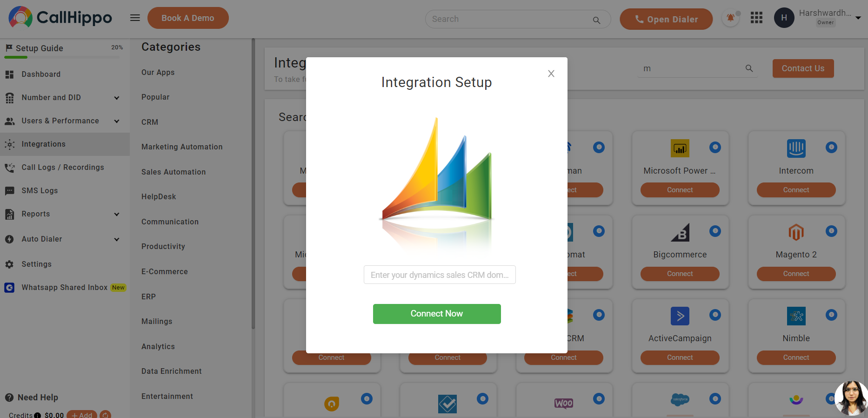Click the Book A Demo button
The height and width of the screenshot is (418, 868).
coord(188,18)
